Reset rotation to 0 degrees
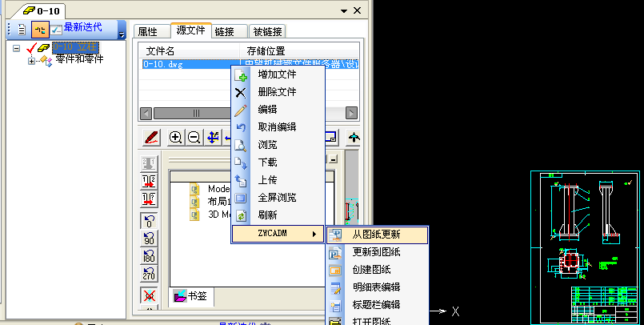The height and width of the screenshot is (325, 644). pos(148,220)
